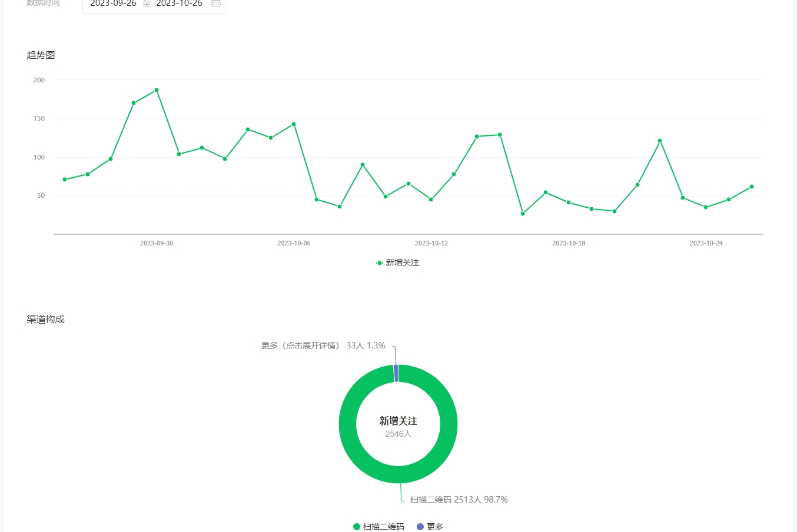Click the data point at 2023-10-24
This screenshot has height=532, width=797.
[706, 207]
